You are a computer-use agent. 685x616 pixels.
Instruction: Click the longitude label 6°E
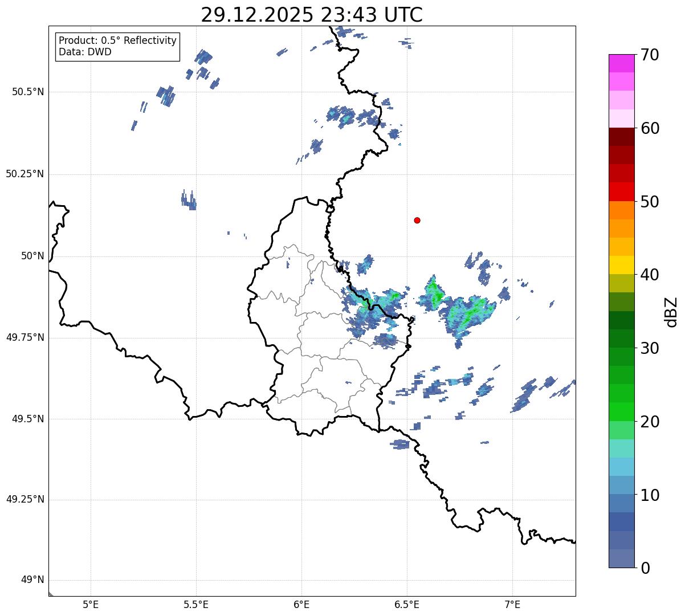coord(301,604)
